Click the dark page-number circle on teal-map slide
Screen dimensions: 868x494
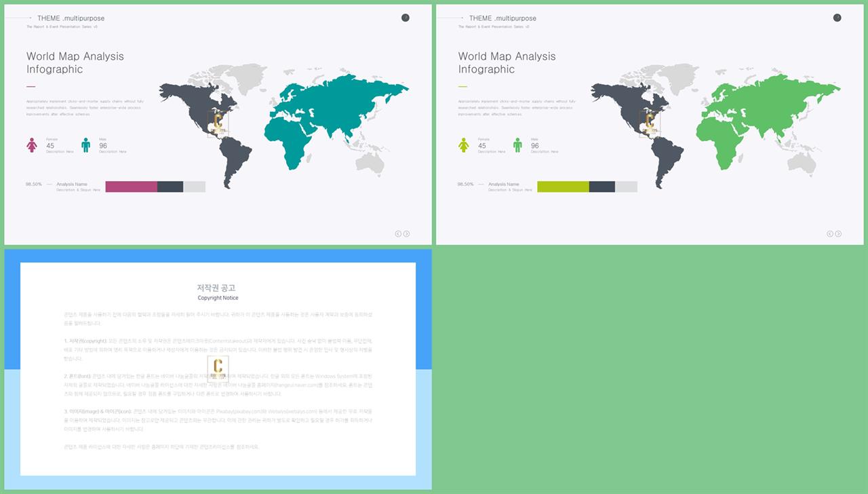tap(406, 18)
